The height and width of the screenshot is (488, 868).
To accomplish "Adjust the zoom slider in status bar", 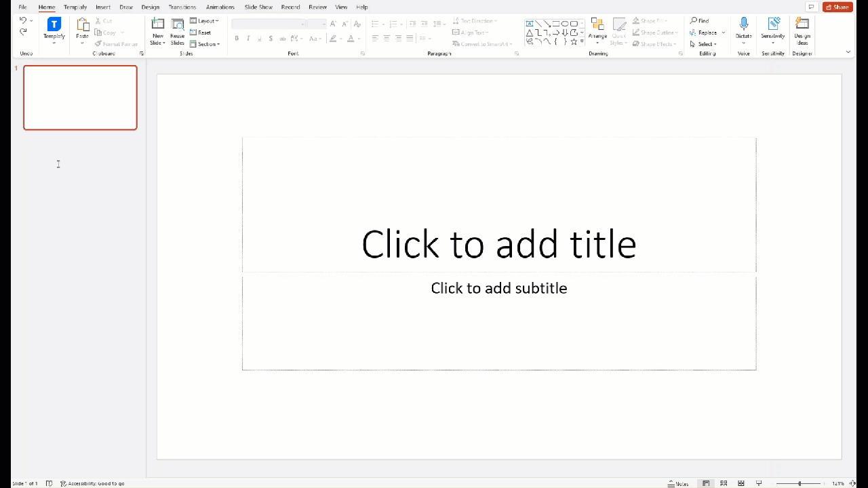I will coord(800,483).
